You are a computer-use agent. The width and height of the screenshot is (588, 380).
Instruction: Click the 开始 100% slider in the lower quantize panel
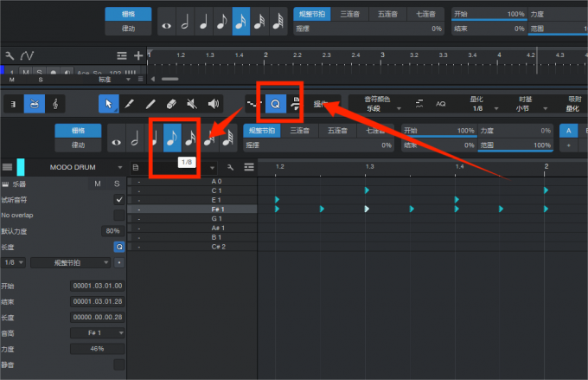click(x=439, y=131)
